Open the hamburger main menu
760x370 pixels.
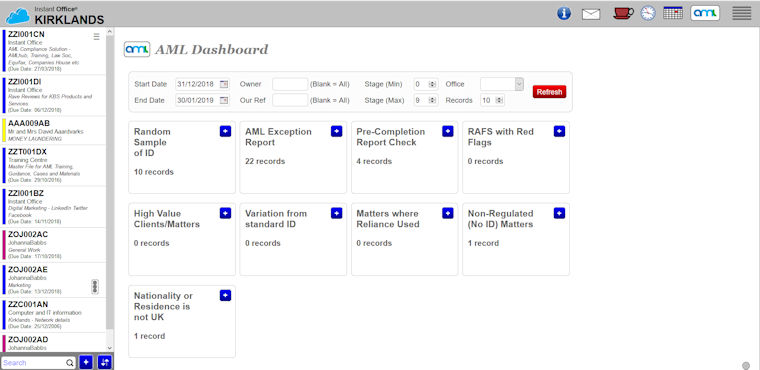tap(742, 13)
